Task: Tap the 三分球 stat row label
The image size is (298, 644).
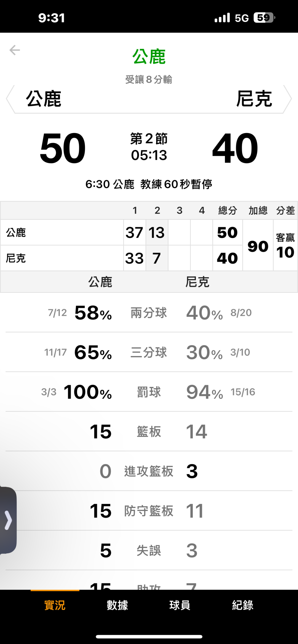Action: [x=149, y=352]
